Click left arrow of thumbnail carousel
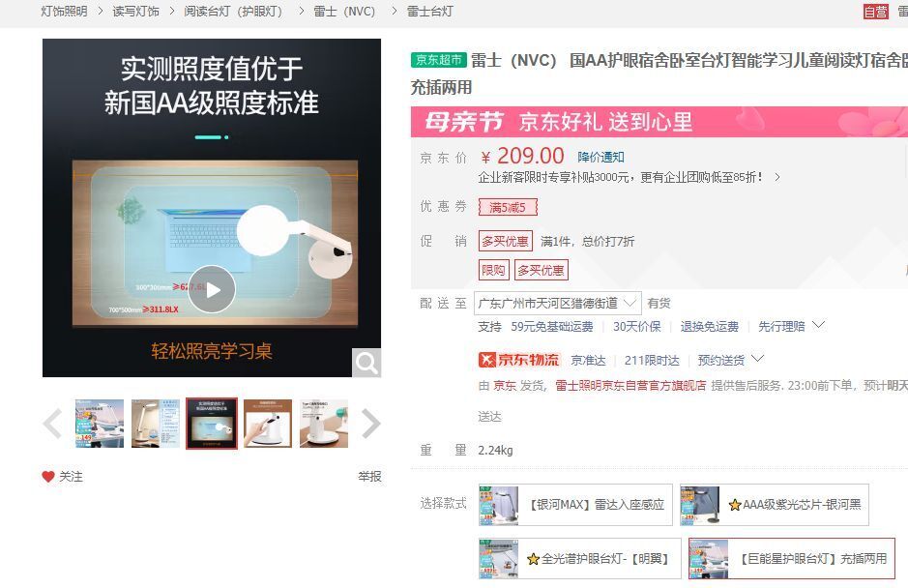Image resolution: width=908 pixels, height=588 pixels. coord(52,424)
